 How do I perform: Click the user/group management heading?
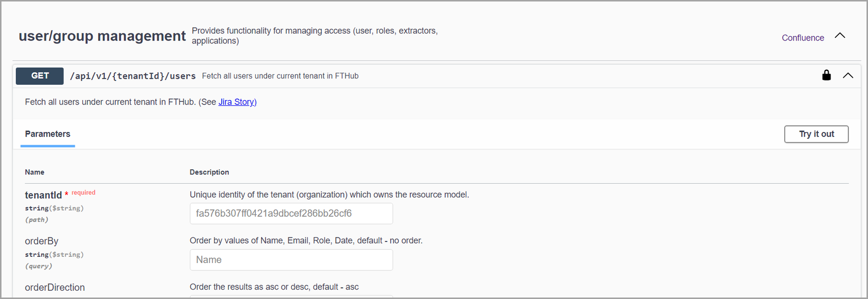click(102, 36)
